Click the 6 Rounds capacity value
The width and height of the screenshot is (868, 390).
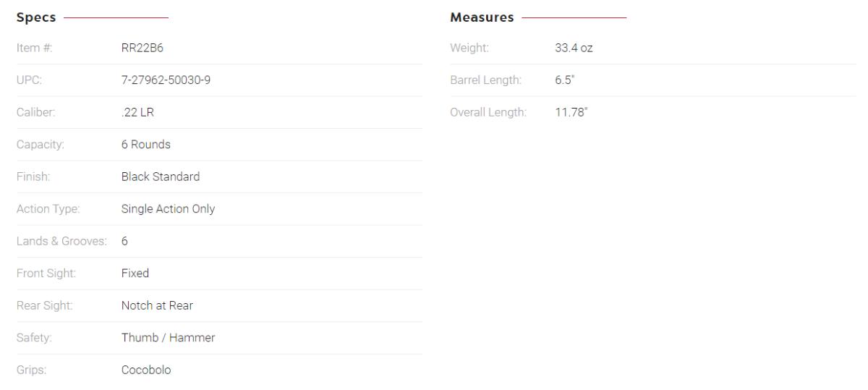tap(145, 144)
